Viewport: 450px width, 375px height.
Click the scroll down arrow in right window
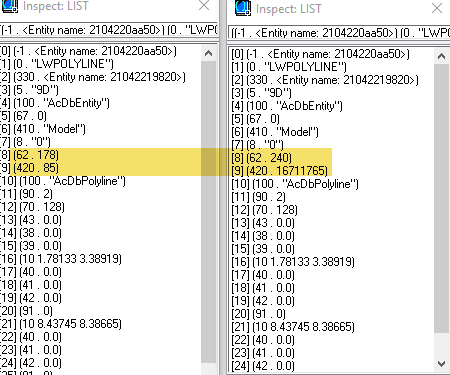click(x=441, y=364)
